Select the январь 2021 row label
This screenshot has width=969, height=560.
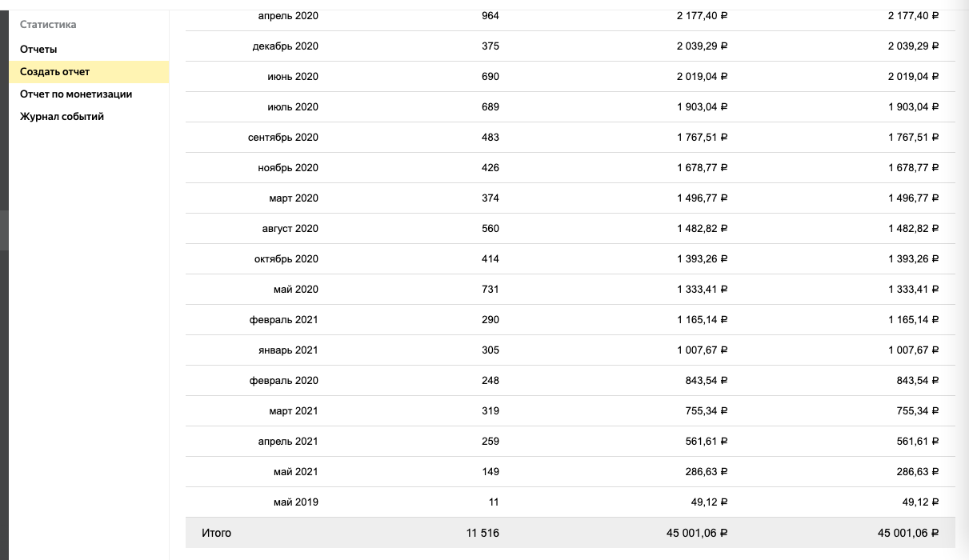click(287, 350)
